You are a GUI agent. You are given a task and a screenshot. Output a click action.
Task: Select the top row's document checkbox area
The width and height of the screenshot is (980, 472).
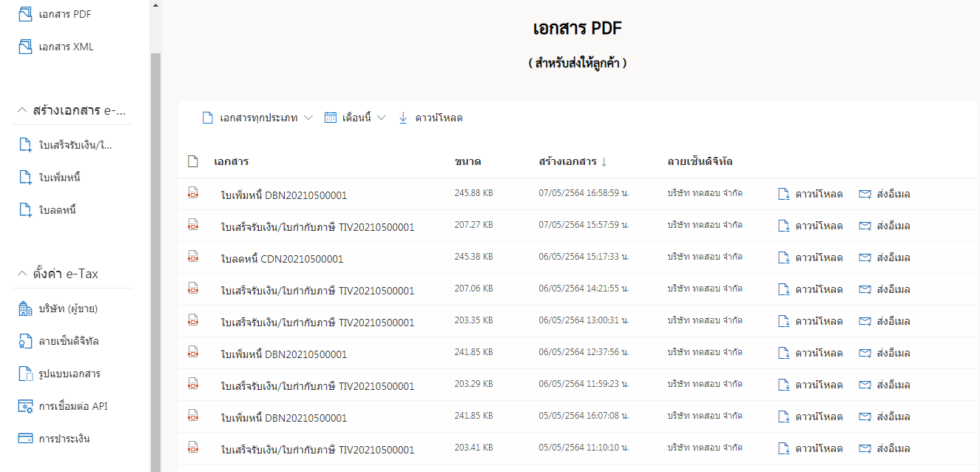pos(193,161)
